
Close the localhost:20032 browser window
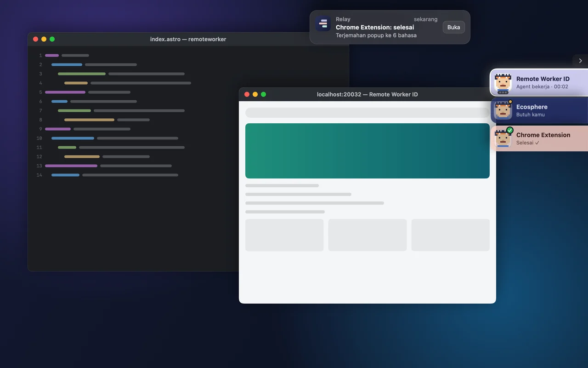click(247, 94)
